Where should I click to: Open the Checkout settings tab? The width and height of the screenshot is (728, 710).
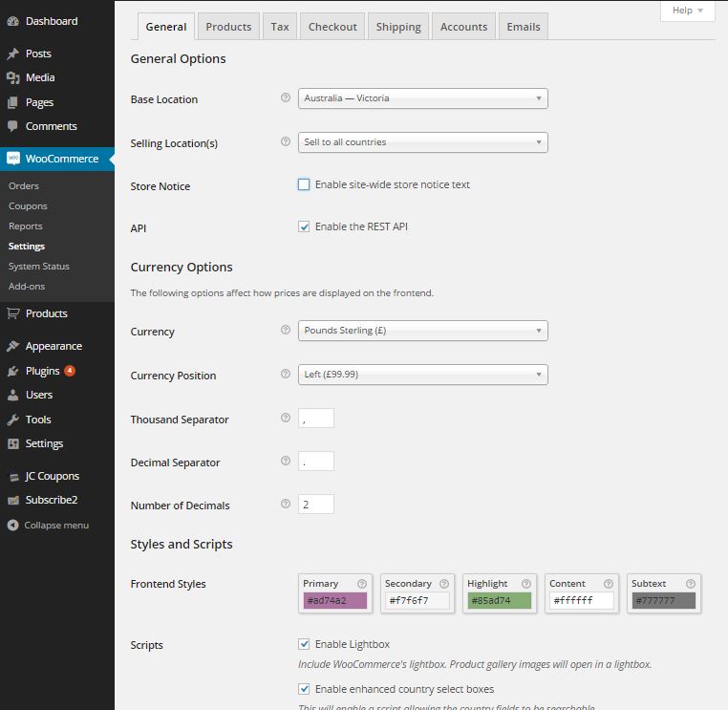pos(332,27)
